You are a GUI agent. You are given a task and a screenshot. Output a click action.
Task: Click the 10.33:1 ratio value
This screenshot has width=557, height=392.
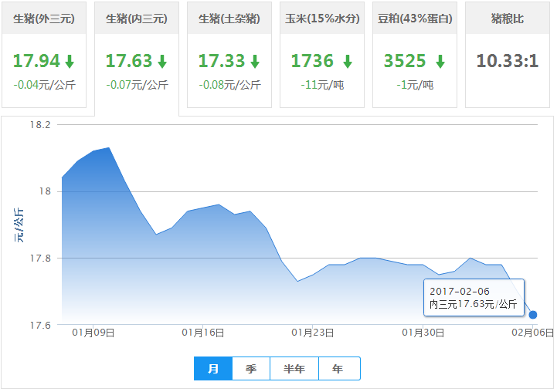tap(508, 61)
